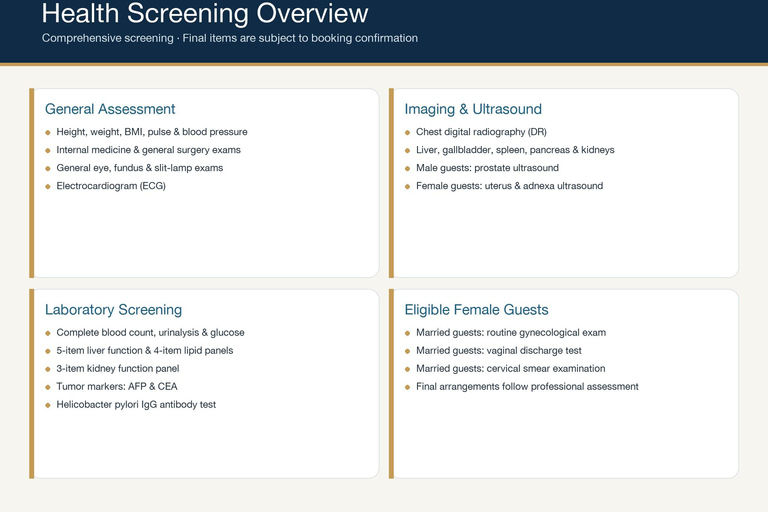Select 'Helicobacter pylori IgG antibody test'
The image size is (768, 512).
click(x=136, y=405)
